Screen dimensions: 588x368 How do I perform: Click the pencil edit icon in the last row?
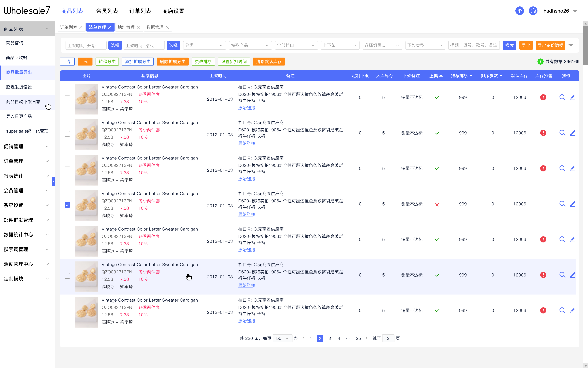pos(573,311)
